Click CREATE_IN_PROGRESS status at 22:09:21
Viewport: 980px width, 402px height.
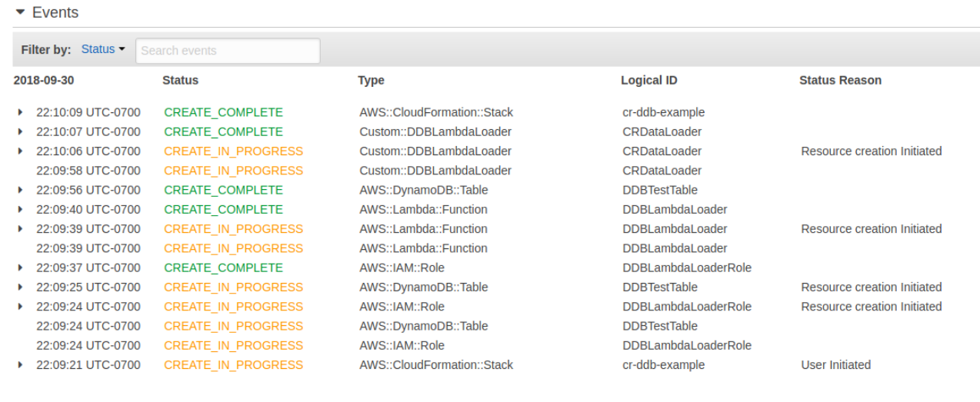coord(233,364)
